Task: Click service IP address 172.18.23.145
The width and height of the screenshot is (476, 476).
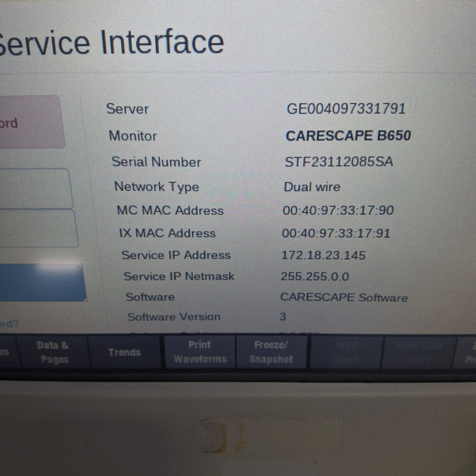Action: [323, 255]
